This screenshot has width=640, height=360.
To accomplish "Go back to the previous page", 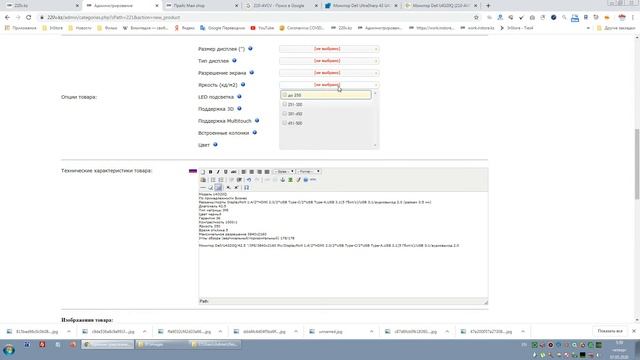I will 7,18.
